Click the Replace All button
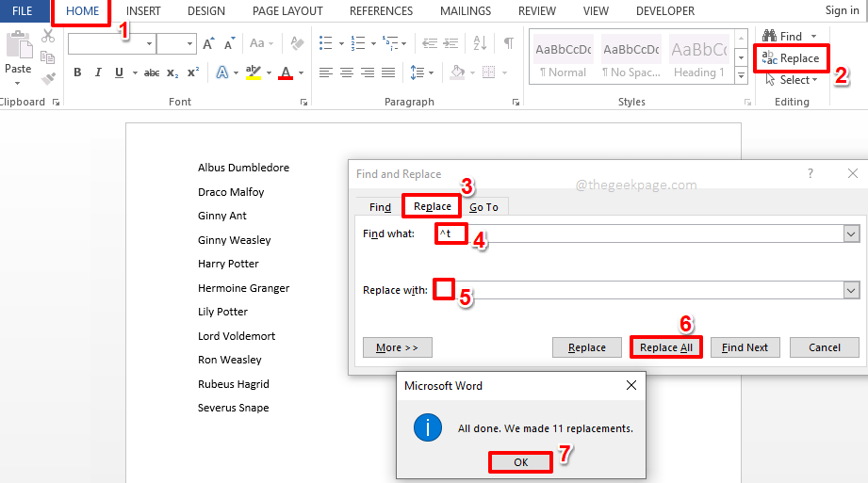This screenshot has height=483, width=868. click(665, 347)
